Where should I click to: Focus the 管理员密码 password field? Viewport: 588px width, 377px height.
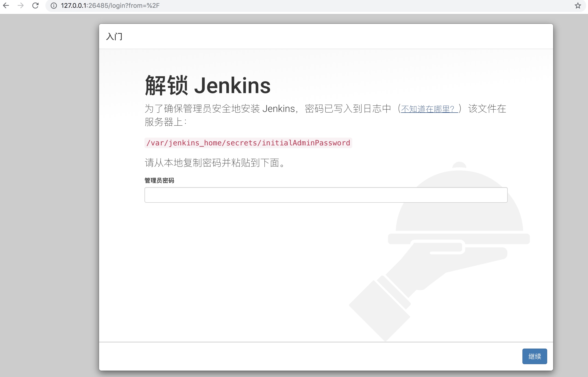coord(326,195)
